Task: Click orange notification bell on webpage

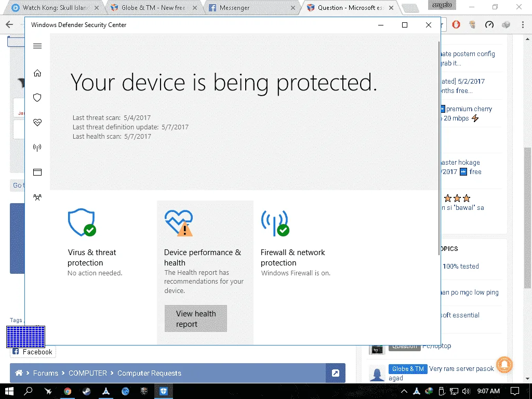Action: click(504, 364)
